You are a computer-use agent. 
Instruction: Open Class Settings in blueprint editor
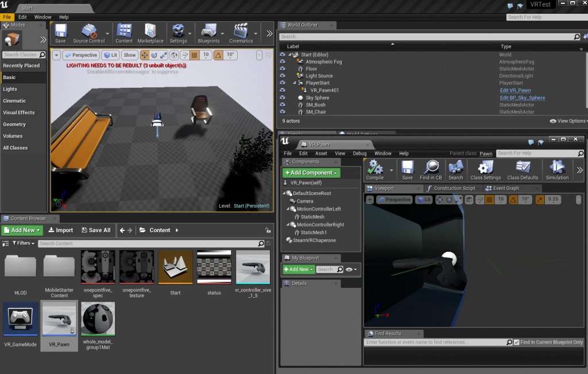coord(486,170)
